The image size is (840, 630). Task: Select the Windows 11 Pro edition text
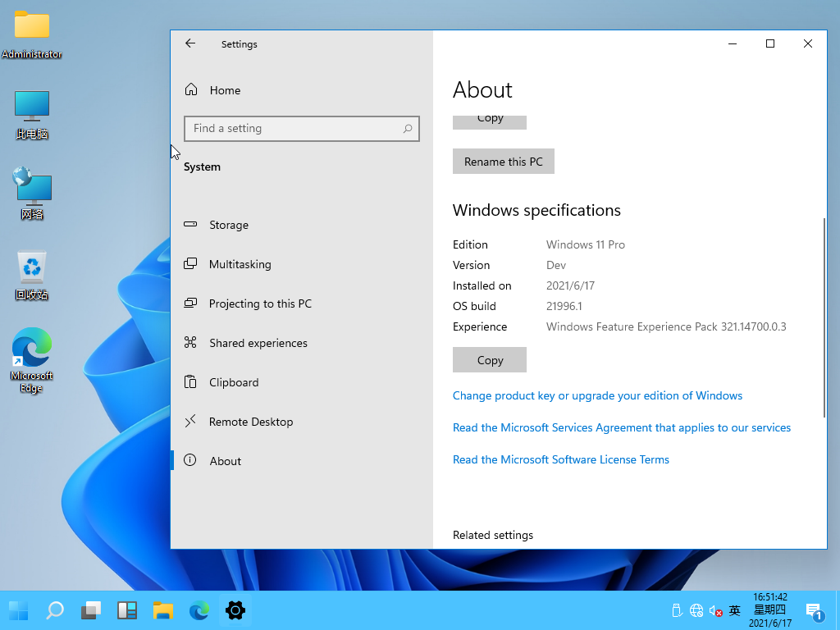coord(586,244)
